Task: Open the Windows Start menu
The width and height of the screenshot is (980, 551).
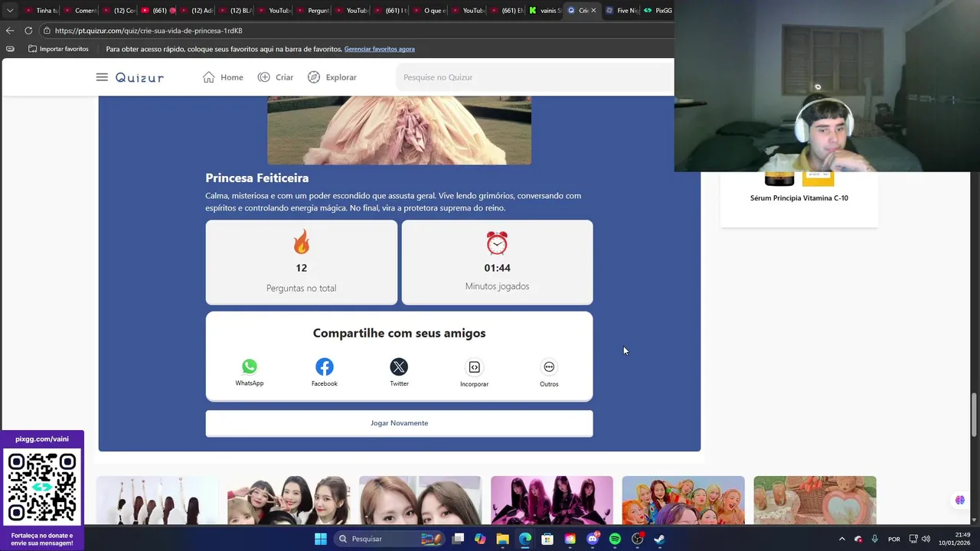Action: tap(321, 539)
